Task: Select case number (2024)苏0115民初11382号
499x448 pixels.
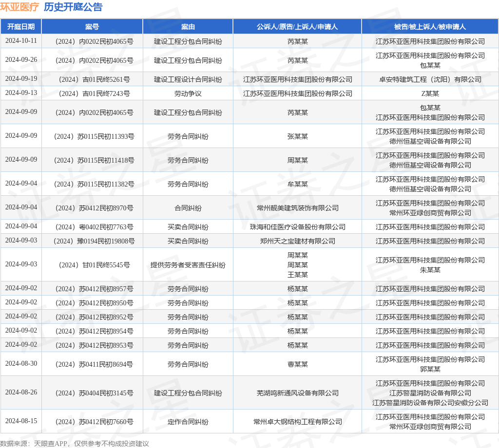Action: [94, 184]
